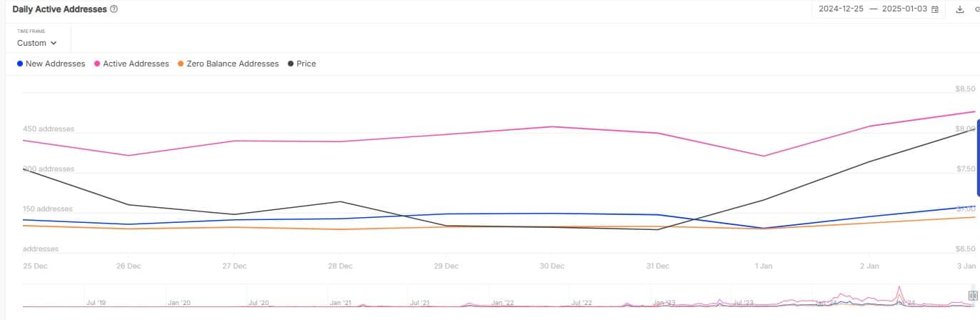Screen dimensions: 980x320
Task: Click the Jan '21 area in navigator timeline
Action: pos(340,303)
